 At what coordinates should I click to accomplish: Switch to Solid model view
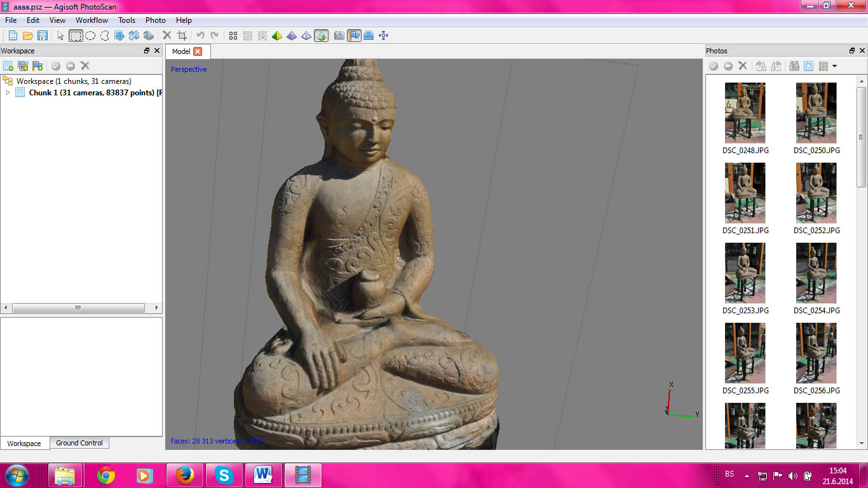point(292,36)
